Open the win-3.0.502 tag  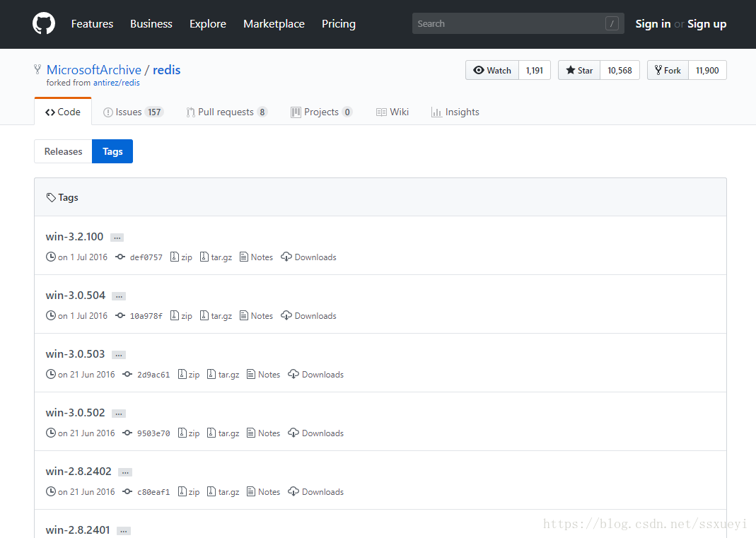point(75,413)
